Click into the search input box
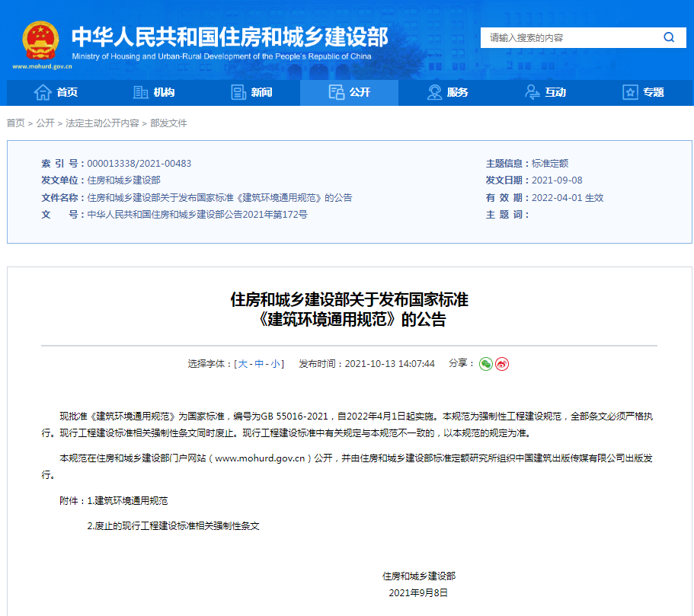 click(x=568, y=37)
